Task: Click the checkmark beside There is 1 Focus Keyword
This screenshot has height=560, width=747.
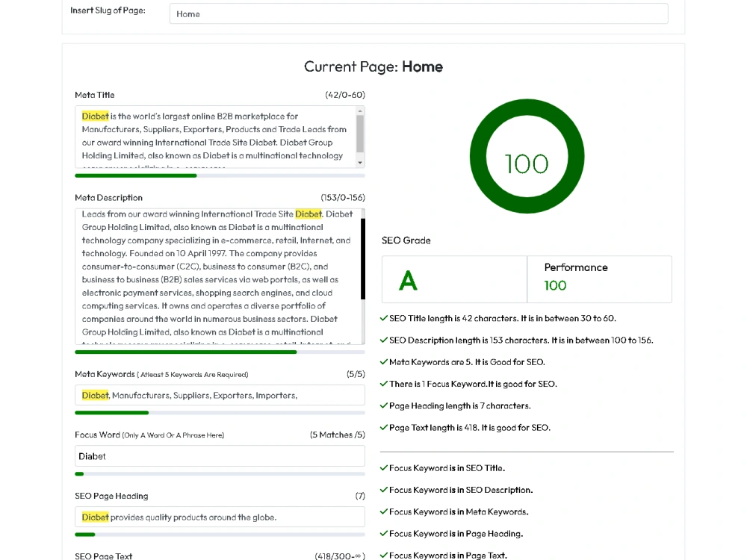Action: [383, 384]
